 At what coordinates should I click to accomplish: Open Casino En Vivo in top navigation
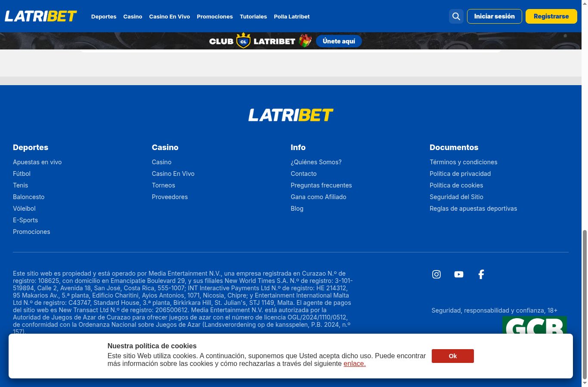pyautogui.click(x=170, y=16)
